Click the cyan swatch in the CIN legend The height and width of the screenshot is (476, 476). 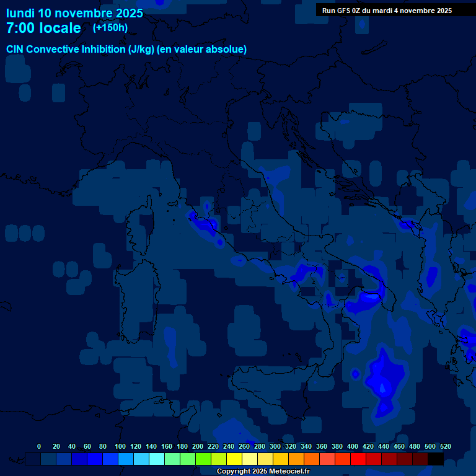tap(157, 459)
